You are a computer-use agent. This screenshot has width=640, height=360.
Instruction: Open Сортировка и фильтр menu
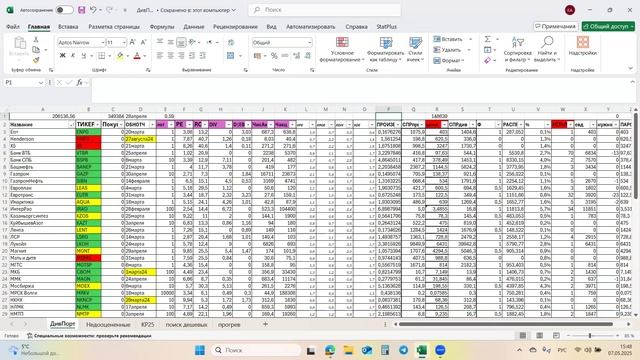coord(518,49)
